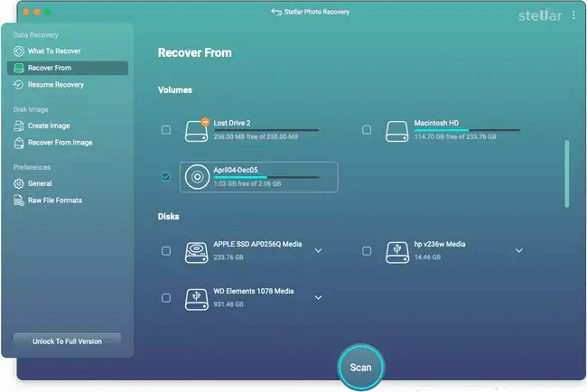Click the 931.48 GB size text
Image resolution: width=587 pixels, height=392 pixels.
click(x=228, y=304)
